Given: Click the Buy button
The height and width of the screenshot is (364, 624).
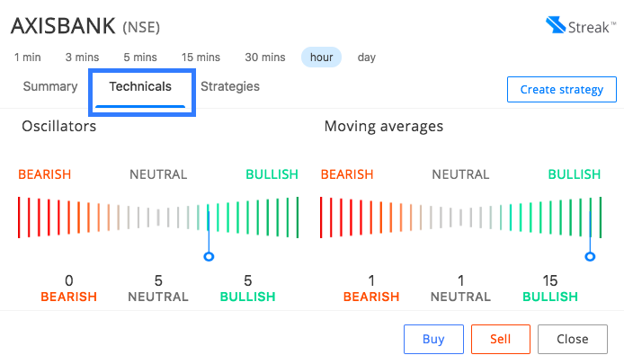Looking at the screenshot, I should coord(433,339).
